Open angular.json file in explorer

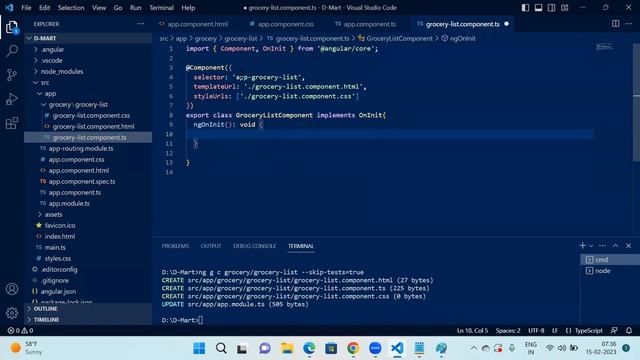pos(88,291)
